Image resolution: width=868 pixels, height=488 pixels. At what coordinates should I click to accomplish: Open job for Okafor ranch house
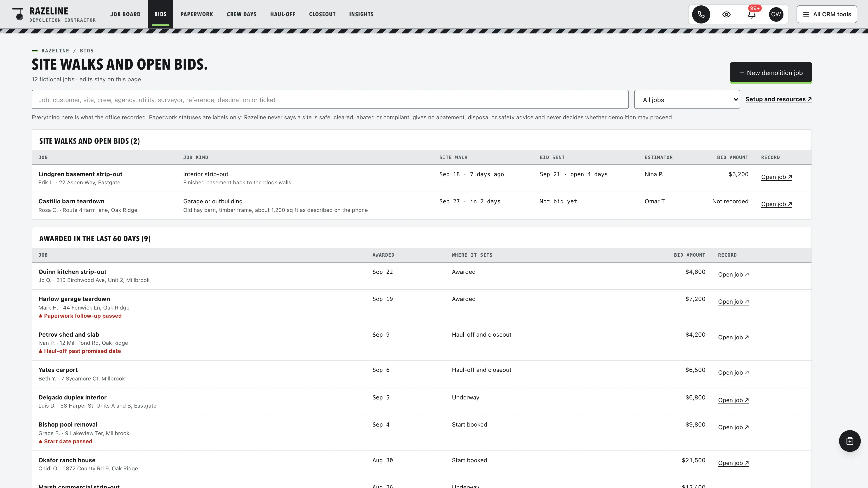click(x=733, y=463)
